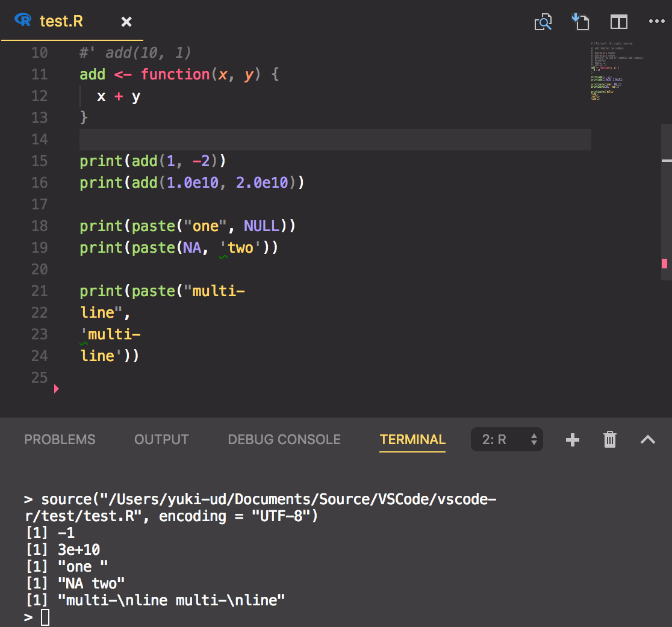Switch to the PROBLEMS tab
This screenshot has width=672, height=627.
click(59, 439)
